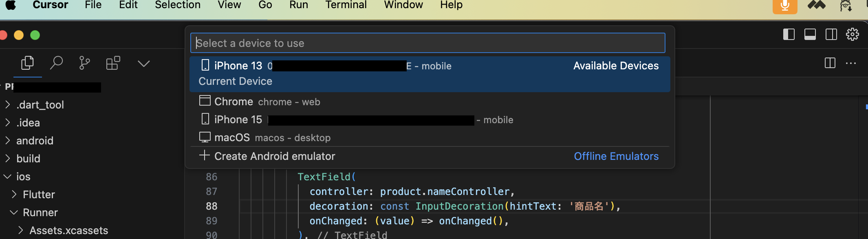Open the Run menu

(299, 5)
